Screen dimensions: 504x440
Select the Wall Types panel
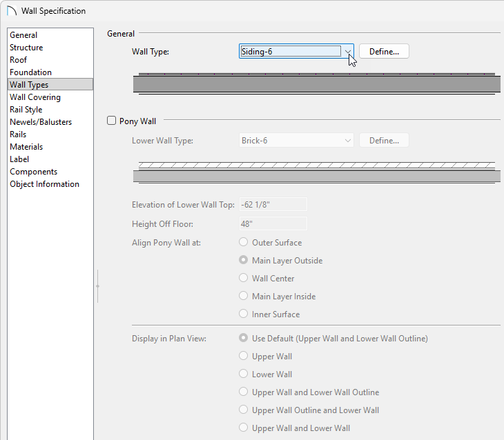coord(50,84)
